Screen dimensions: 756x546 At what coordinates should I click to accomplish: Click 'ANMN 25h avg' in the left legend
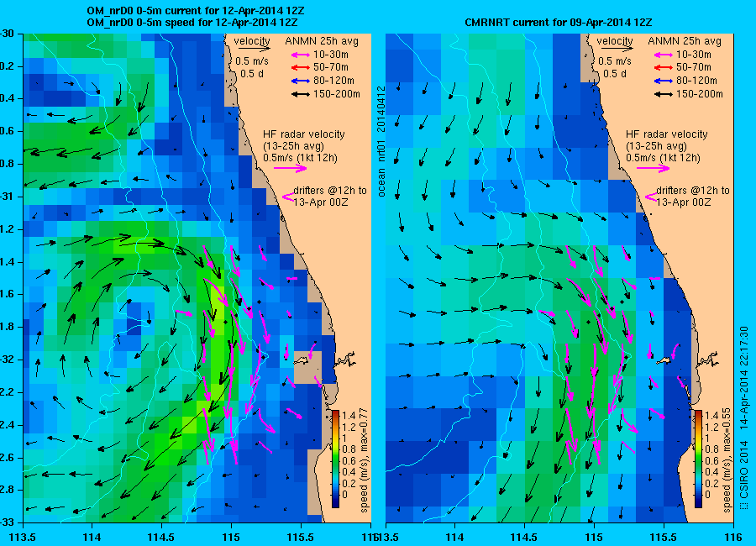[x=322, y=41]
